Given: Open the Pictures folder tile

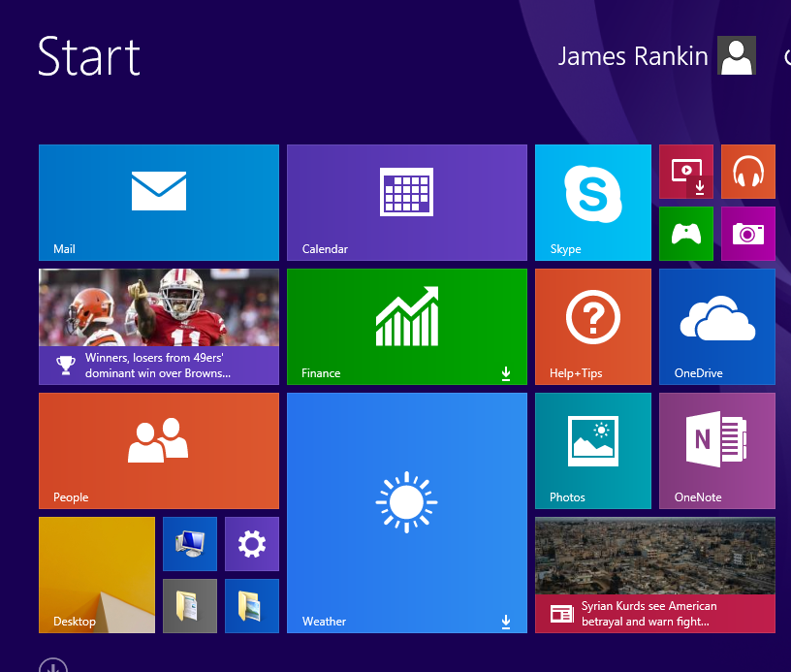Looking at the screenshot, I should coord(252,606).
